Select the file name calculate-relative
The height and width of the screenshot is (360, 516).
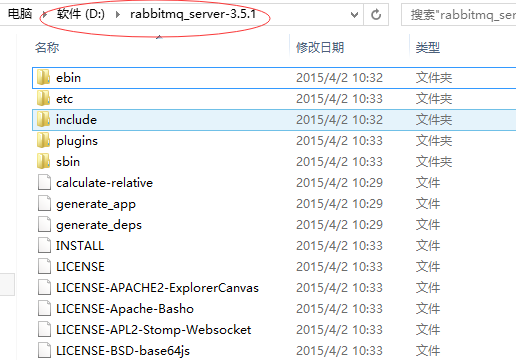point(104,183)
